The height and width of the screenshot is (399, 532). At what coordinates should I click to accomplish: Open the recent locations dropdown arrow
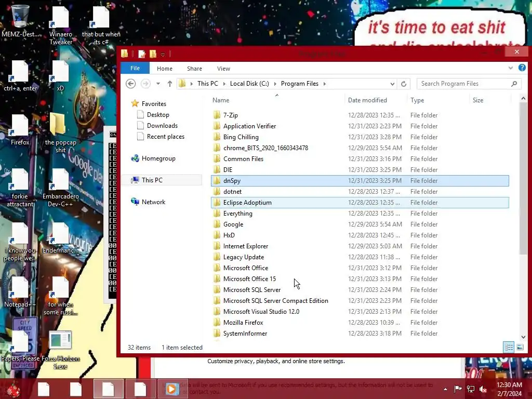158,84
